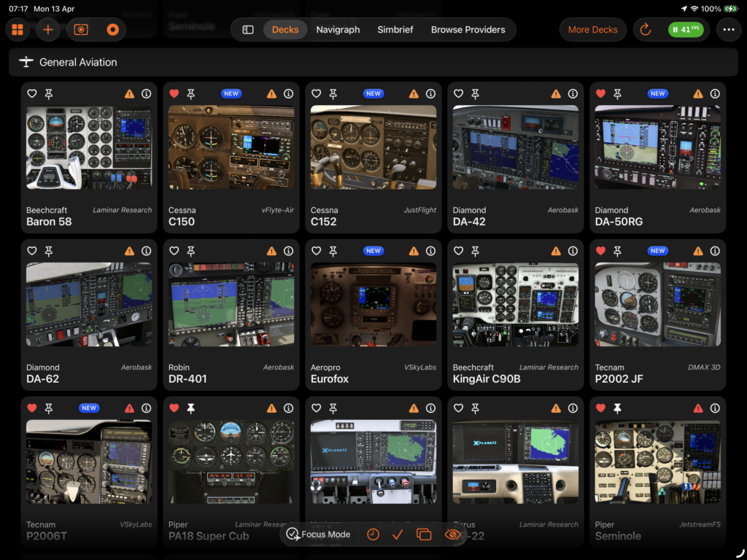Viewport: 747px width, 560px height.
Task: Open info for Beechcraft Baron 58
Action: click(146, 94)
